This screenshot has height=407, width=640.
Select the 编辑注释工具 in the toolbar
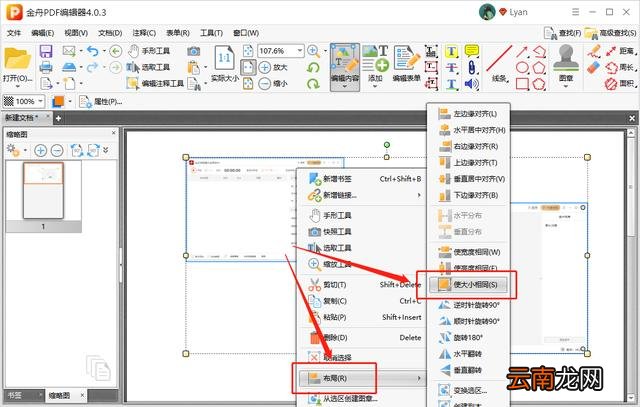(x=155, y=83)
